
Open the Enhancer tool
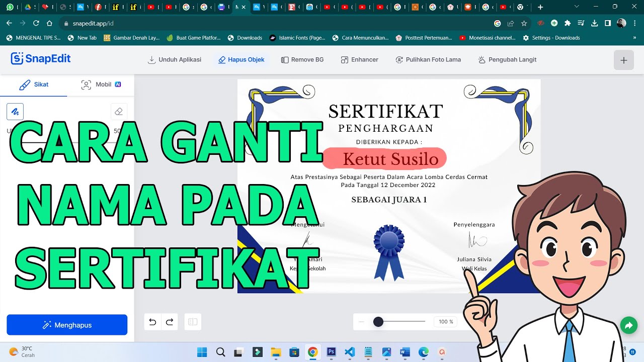coord(359,59)
